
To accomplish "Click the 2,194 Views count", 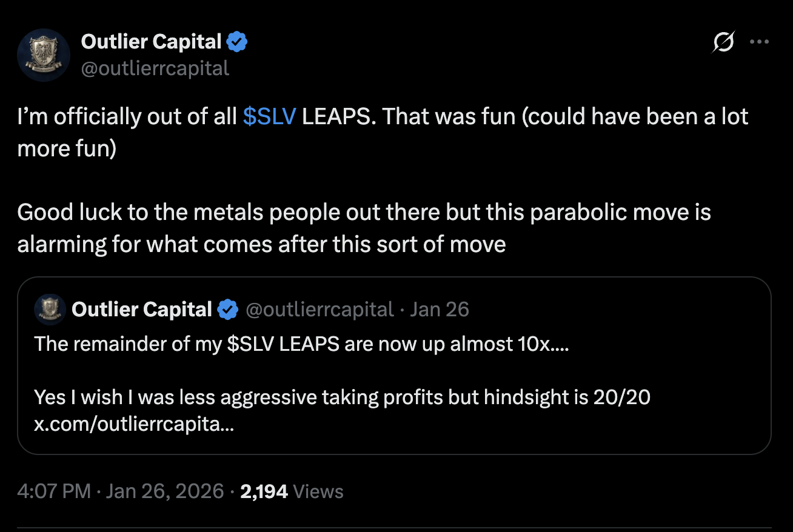I will click(x=292, y=491).
